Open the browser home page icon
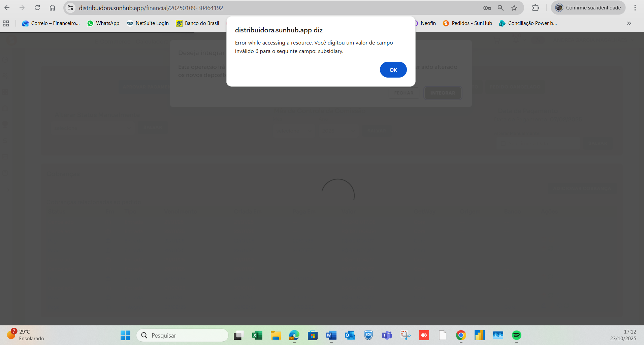The width and height of the screenshot is (644, 345). coord(52,8)
